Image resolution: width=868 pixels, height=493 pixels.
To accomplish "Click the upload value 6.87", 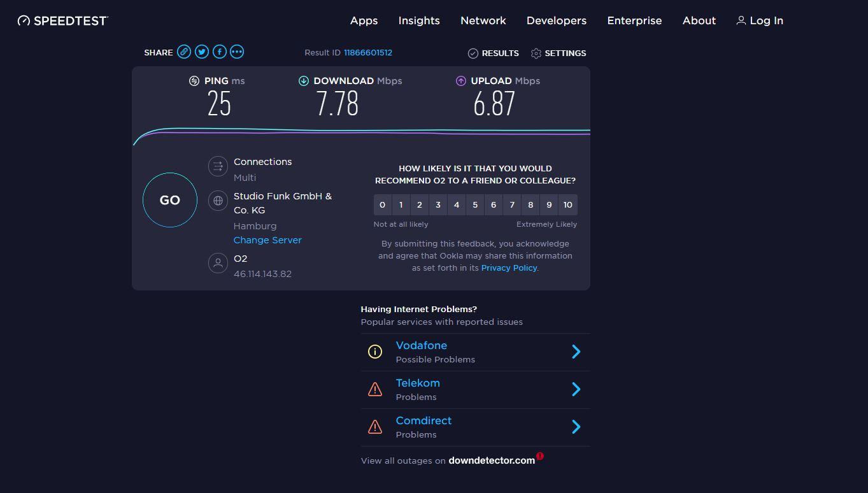I will pos(494,104).
